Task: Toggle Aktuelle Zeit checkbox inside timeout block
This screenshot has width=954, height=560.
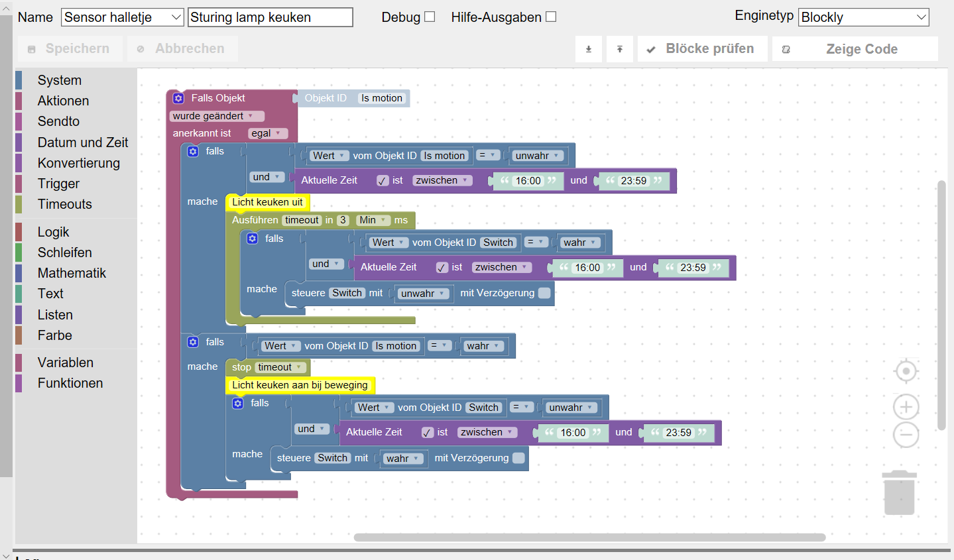Action: tap(442, 267)
